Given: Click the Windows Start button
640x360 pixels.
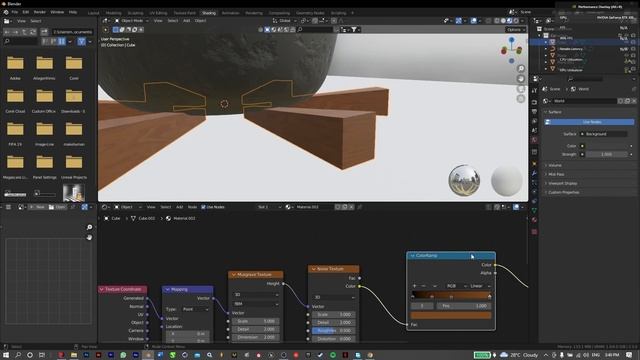Looking at the screenshot, I should [x=6, y=355].
